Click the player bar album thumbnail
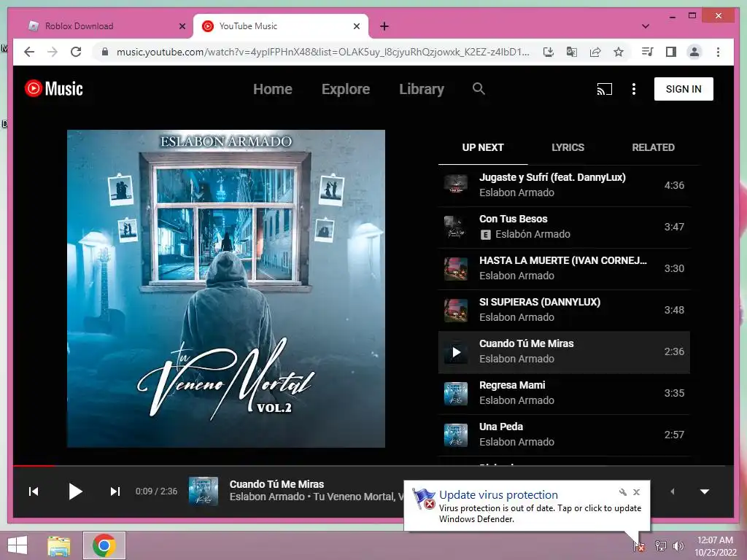 click(x=204, y=491)
